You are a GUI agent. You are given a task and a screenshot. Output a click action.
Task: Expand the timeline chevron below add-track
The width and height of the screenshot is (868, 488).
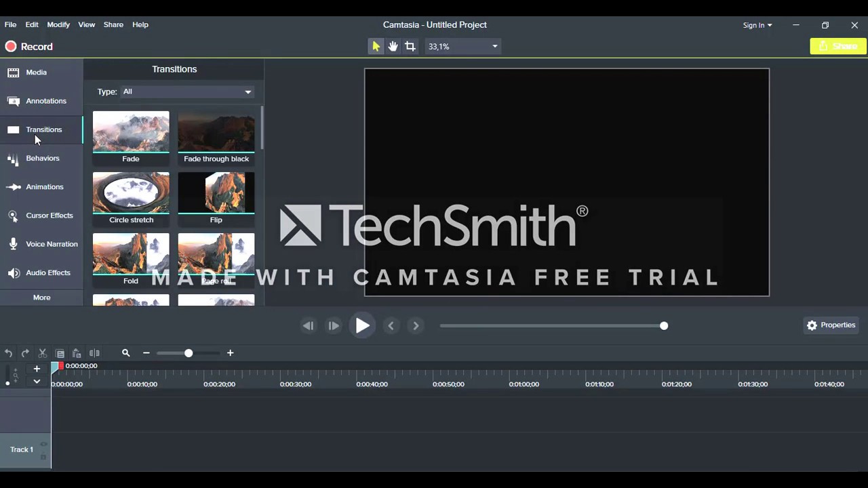click(37, 382)
